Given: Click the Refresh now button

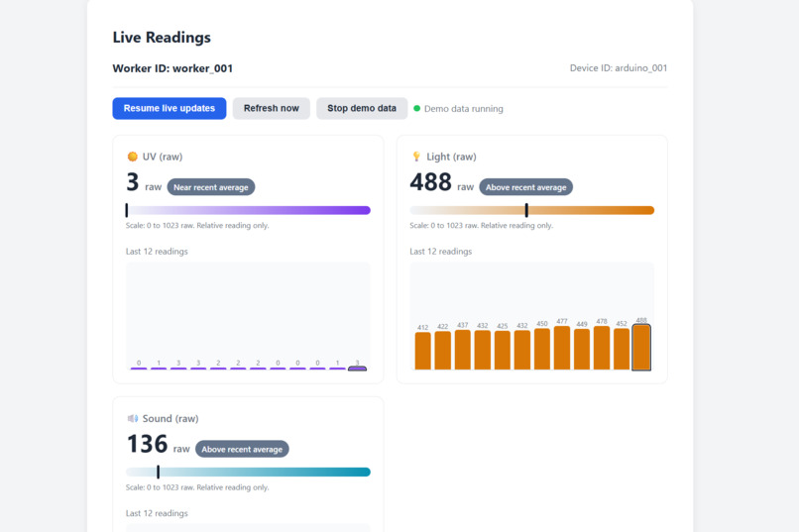Looking at the screenshot, I should 271,108.
